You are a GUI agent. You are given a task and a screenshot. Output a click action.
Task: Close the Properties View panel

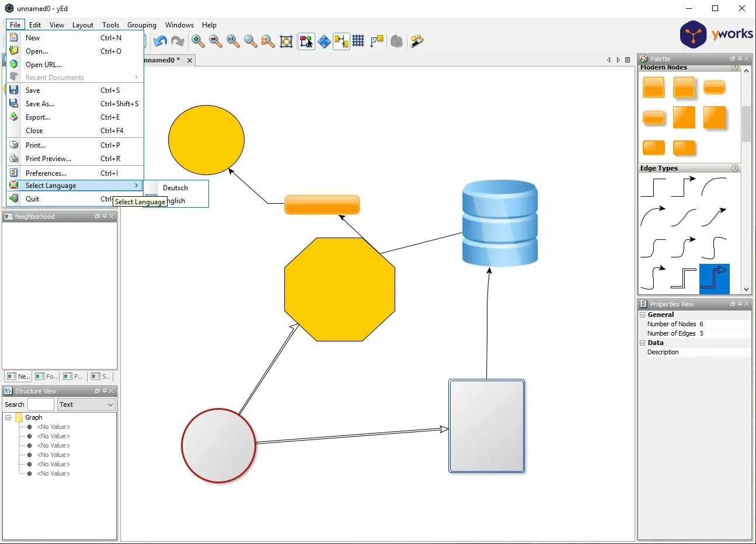[746, 304]
